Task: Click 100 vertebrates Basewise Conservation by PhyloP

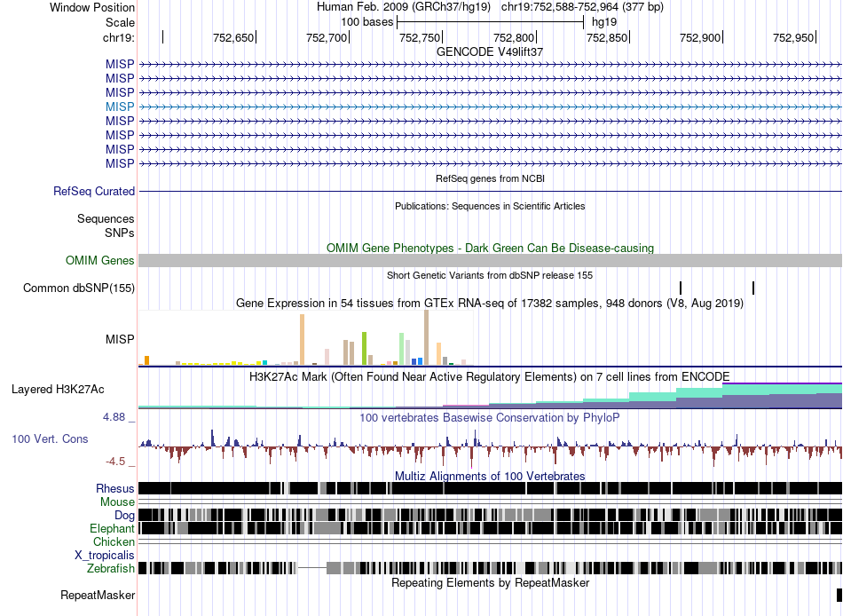Action: pos(490,417)
